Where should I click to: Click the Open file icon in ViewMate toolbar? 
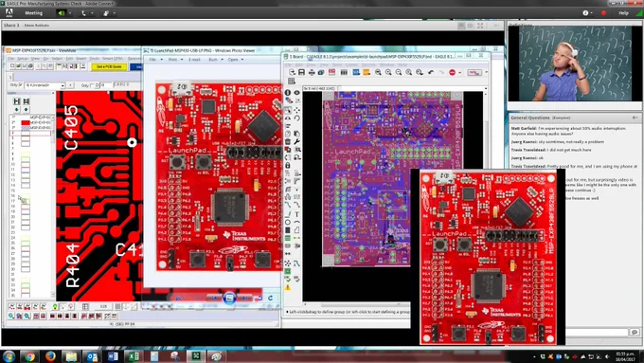(x=18, y=66)
